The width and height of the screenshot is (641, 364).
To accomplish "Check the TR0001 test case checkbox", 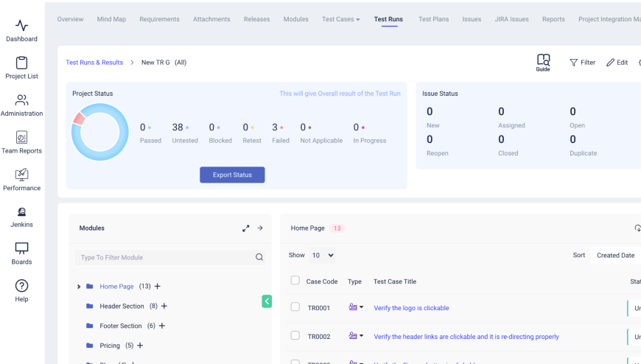I will pos(295,307).
